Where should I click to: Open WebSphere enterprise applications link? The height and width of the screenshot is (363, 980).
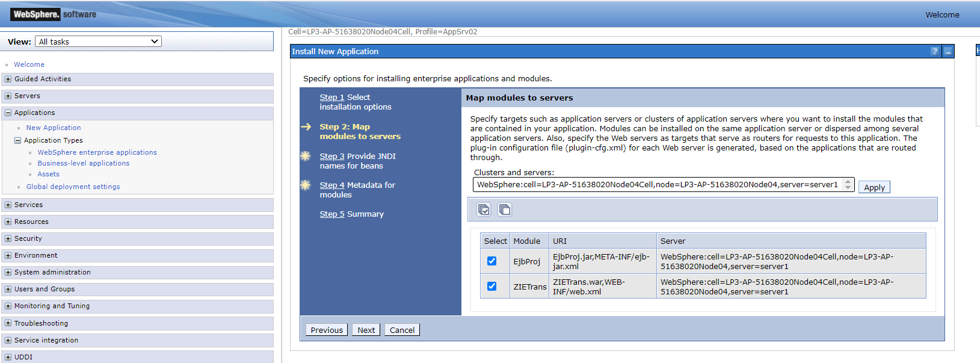click(97, 152)
